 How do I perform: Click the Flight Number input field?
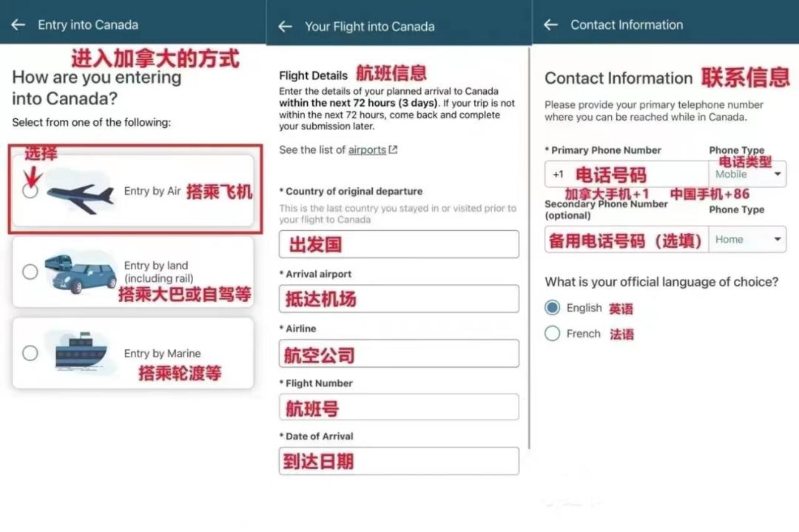point(399,407)
